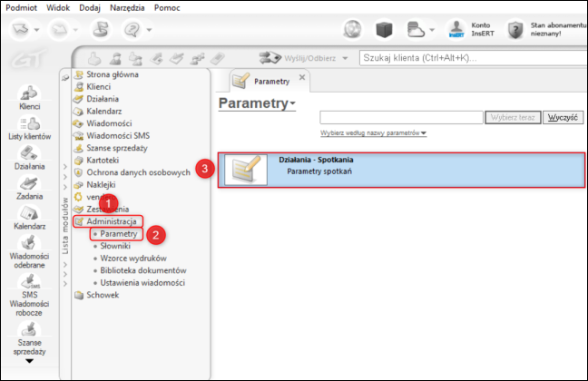Expand the Wyślij/Odbierz dropdown arrow
Screen dimensions: 588x381
tap(345, 58)
